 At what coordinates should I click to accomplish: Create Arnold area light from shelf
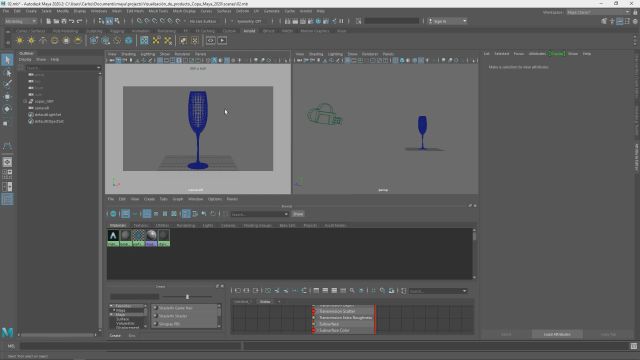point(20,40)
